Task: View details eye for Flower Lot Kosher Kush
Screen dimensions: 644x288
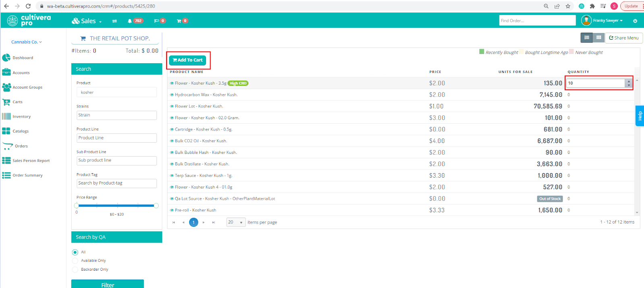Action: click(172, 106)
